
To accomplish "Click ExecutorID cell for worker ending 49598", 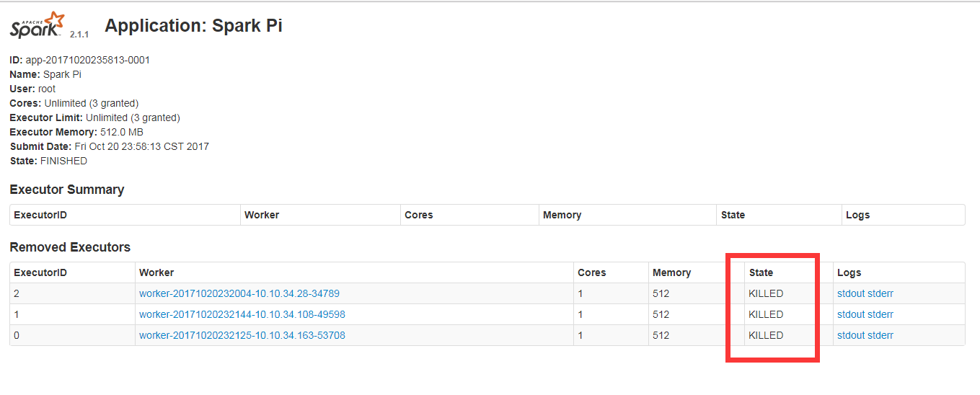I will [72, 314].
